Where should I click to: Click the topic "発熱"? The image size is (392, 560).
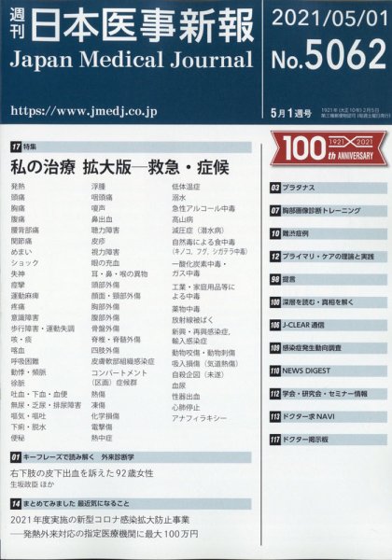[18, 187]
